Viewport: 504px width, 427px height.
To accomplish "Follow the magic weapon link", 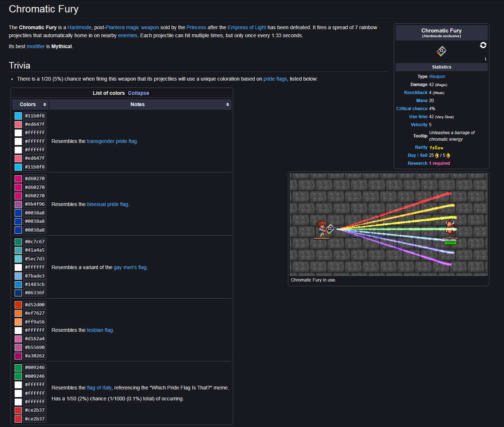I will point(142,27).
